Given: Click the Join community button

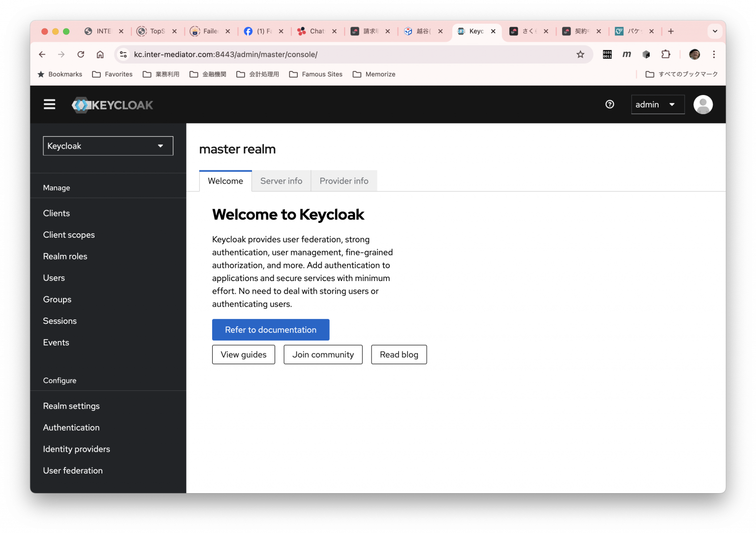Looking at the screenshot, I should [x=323, y=354].
